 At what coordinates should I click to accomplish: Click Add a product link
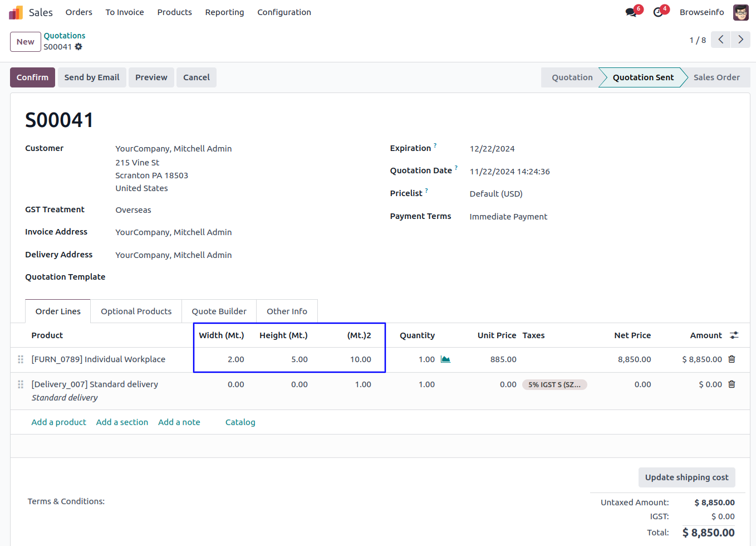[x=58, y=422]
